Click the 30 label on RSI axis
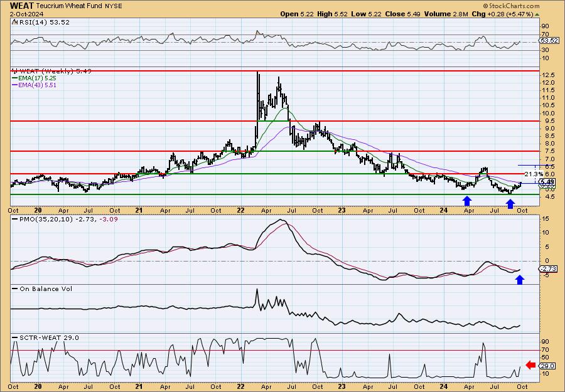Image resolution: width=565 pixels, height=392 pixels. [x=546, y=50]
